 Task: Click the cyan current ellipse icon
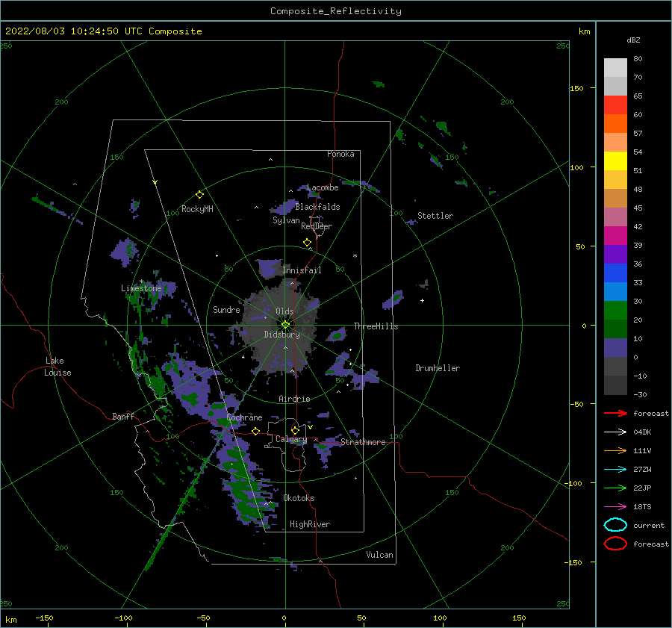615,525
